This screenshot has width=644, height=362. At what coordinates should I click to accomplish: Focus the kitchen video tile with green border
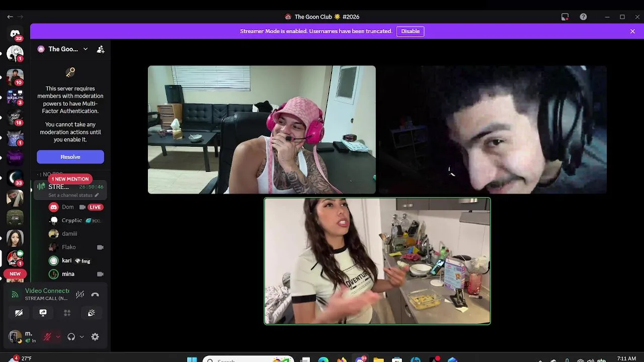click(377, 261)
